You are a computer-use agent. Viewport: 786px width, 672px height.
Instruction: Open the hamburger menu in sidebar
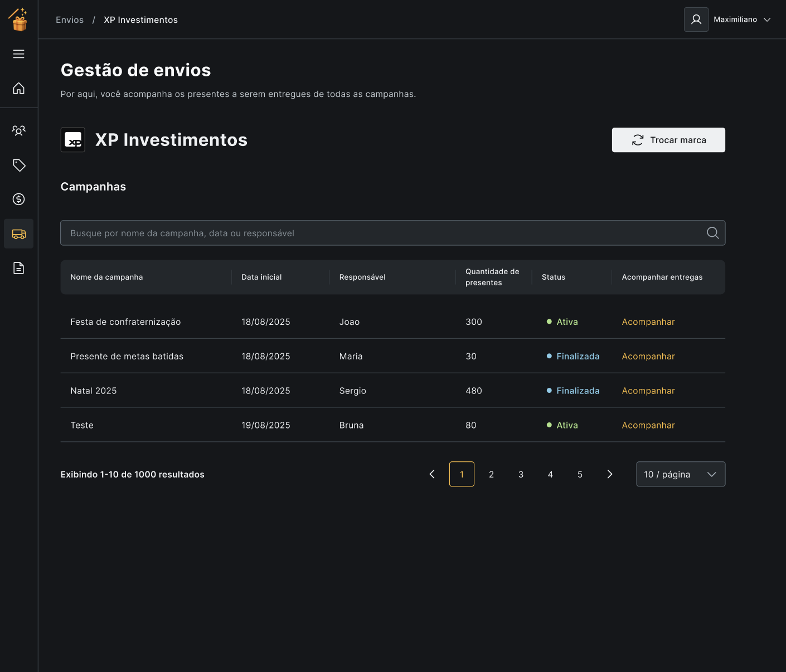click(x=18, y=54)
